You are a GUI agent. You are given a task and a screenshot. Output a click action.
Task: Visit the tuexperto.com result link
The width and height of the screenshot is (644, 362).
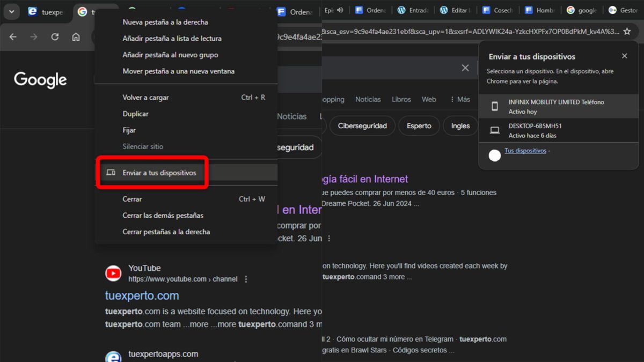[142, 295]
